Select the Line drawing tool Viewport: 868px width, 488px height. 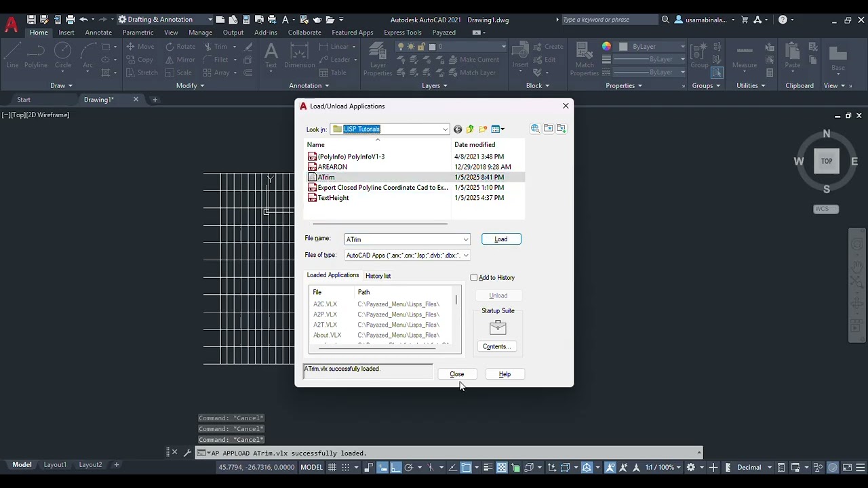12,55
